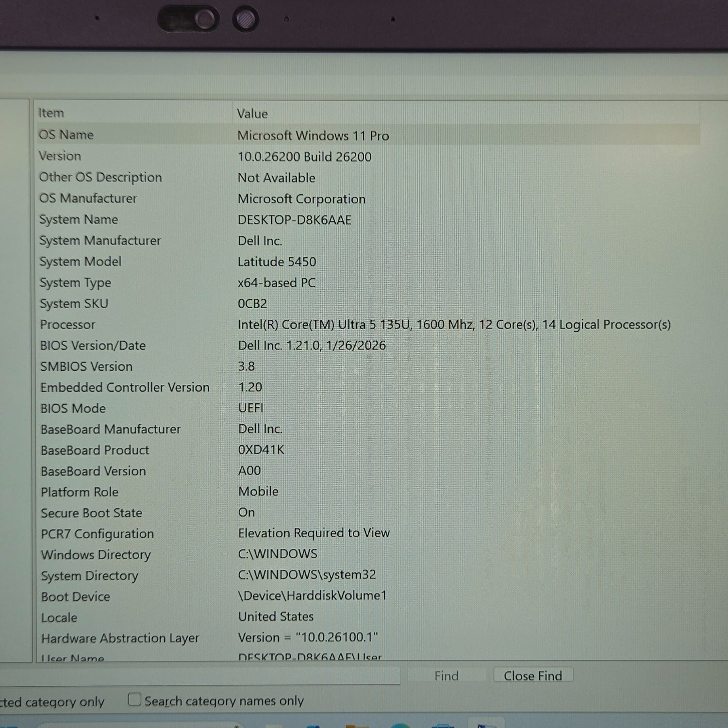Screen dimensions: 728x728
Task: Select the BaseBoard Product item
Action: 95,450
